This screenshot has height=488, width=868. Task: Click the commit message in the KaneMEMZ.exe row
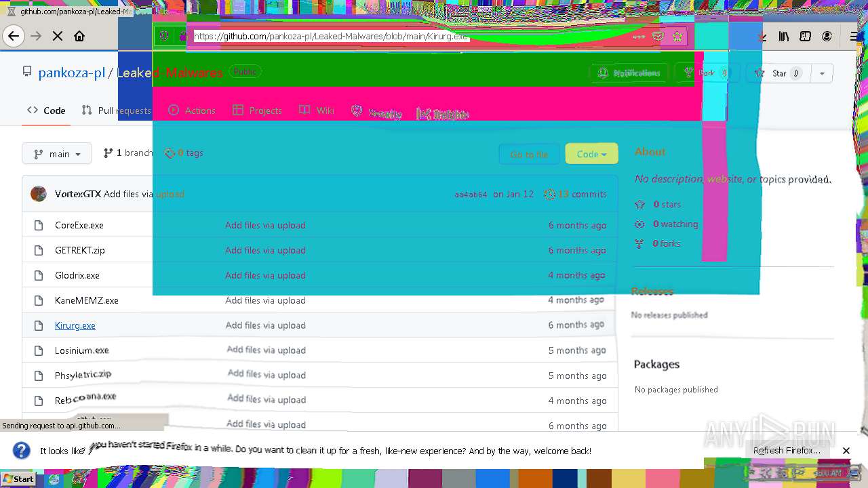click(x=265, y=300)
